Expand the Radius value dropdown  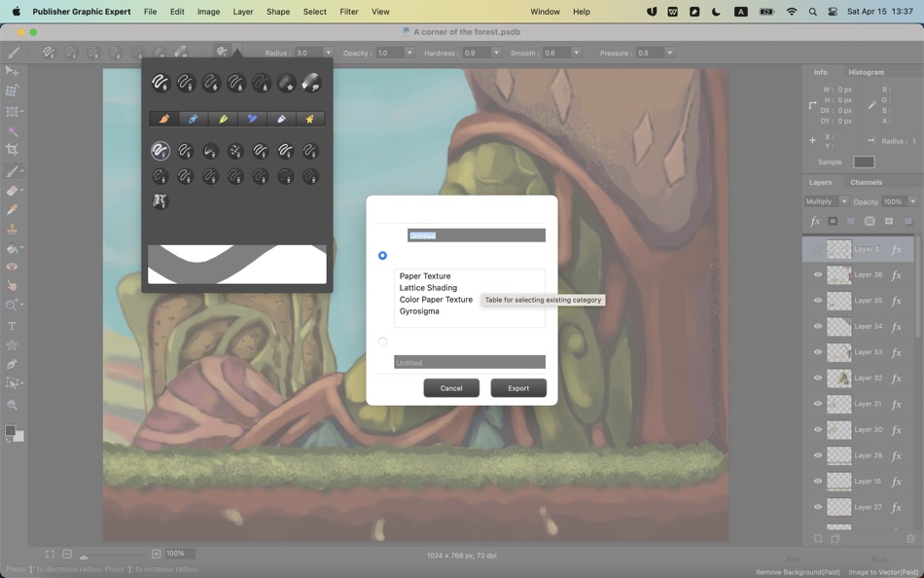[328, 53]
